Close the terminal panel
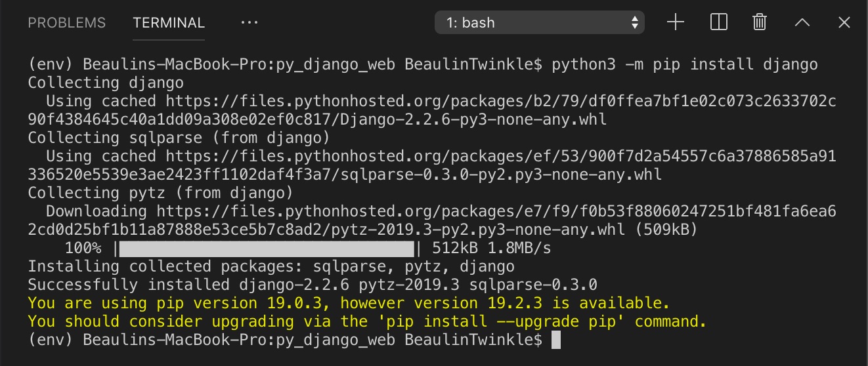868x366 pixels. (844, 22)
